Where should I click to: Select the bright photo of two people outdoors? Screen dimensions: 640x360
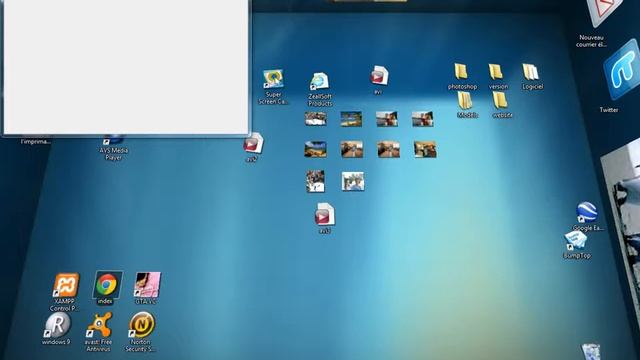click(353, 181)
